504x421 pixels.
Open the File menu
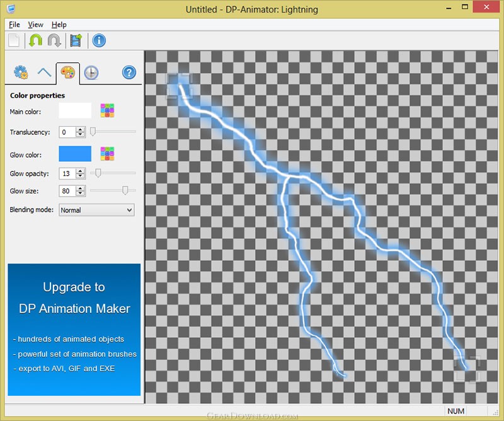pyautogui.click(x=14, y=25)
